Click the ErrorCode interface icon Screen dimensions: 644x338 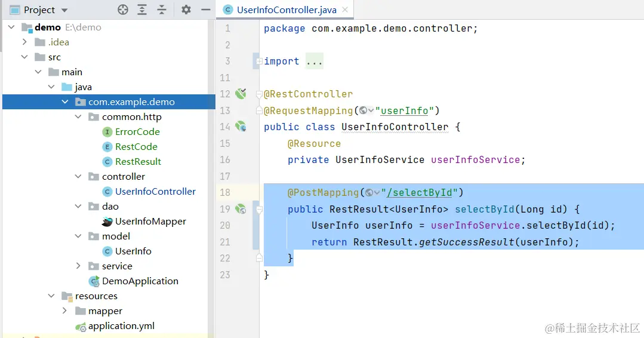click(x=107, y=132)
